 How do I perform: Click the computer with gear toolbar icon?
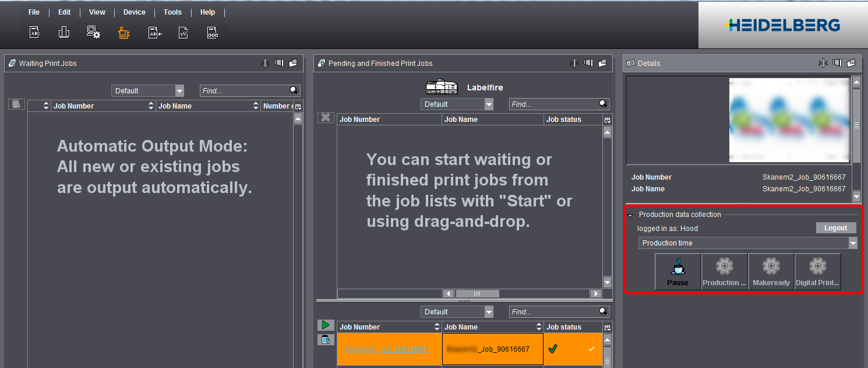point(93,33)
